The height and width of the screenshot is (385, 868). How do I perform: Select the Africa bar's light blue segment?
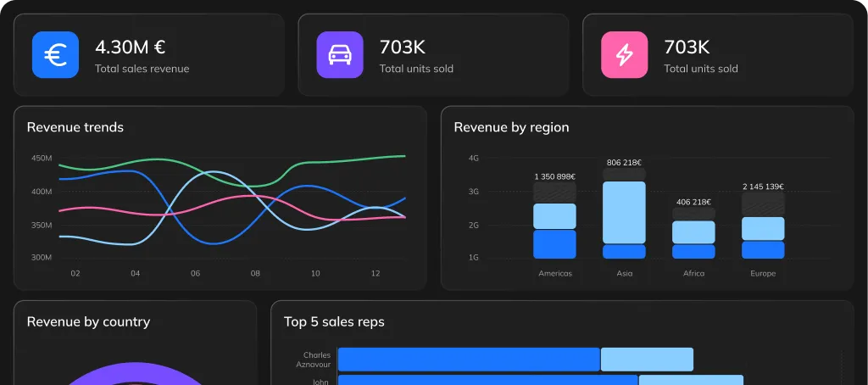pyautogui.click(x=693, y=232)
